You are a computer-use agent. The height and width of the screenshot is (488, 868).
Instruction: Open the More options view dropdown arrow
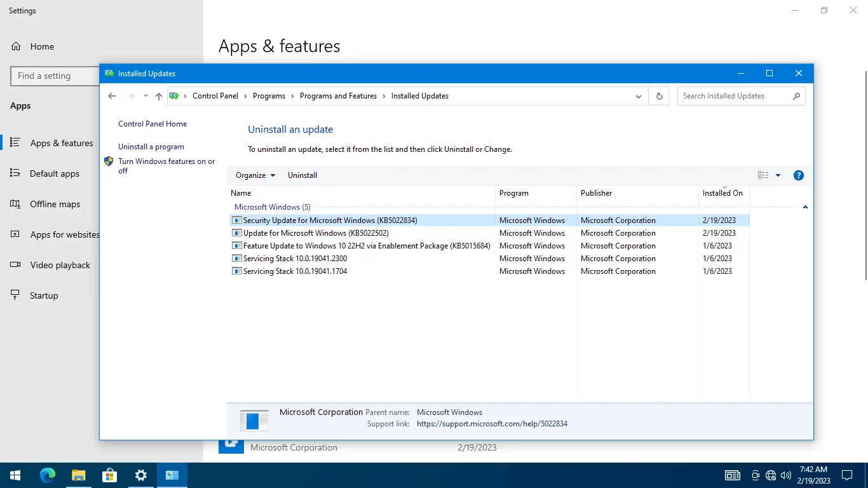click(778, 175)
